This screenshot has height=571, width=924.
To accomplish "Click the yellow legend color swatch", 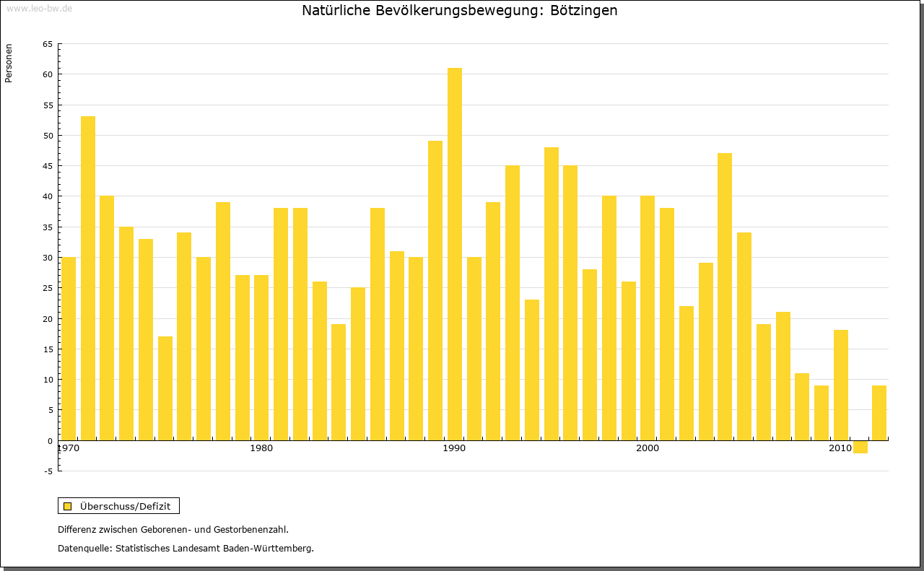I will coord(68,506).
